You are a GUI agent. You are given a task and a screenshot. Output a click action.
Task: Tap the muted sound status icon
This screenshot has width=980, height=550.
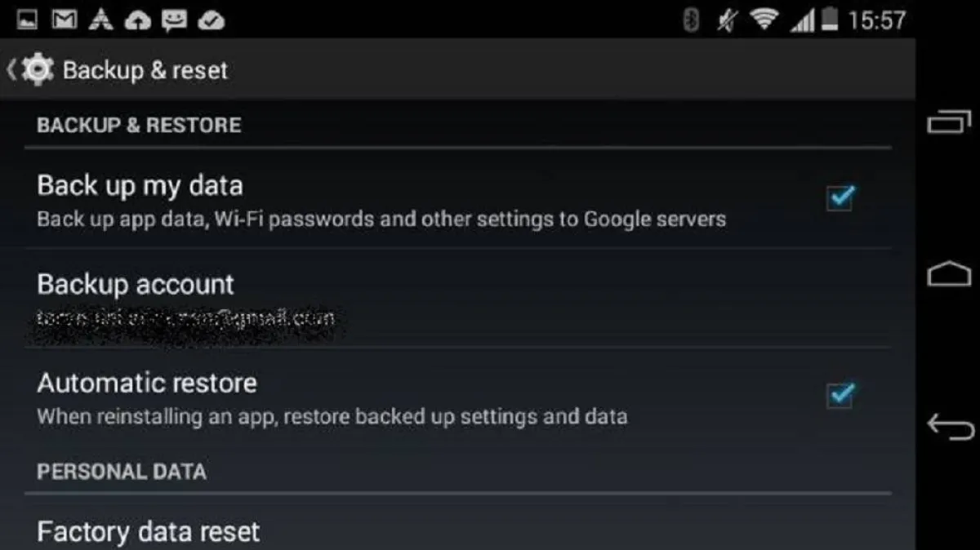coord(726,20)
